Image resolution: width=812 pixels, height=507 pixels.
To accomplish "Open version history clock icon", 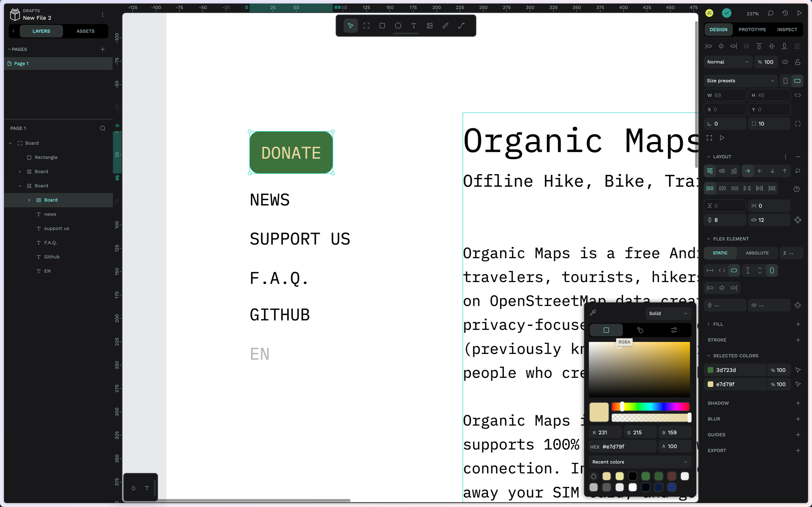I will [785, 13].
